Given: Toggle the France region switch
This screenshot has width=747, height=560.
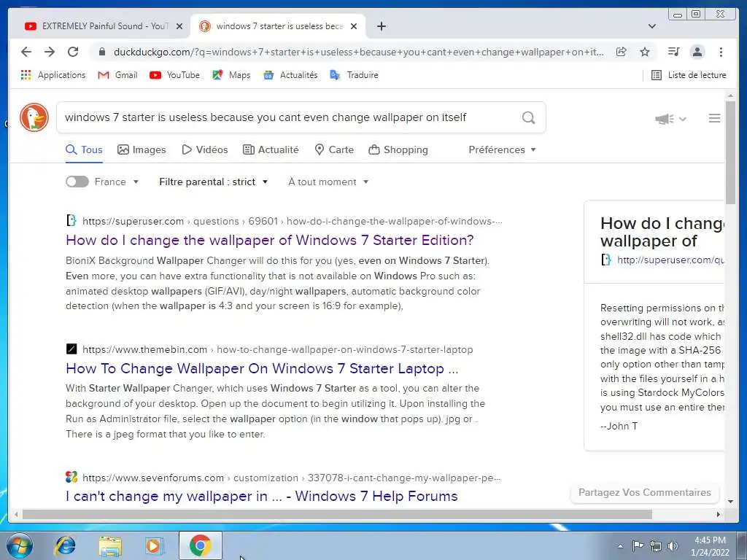Looking at the screenshot, I should click(77, 182).
